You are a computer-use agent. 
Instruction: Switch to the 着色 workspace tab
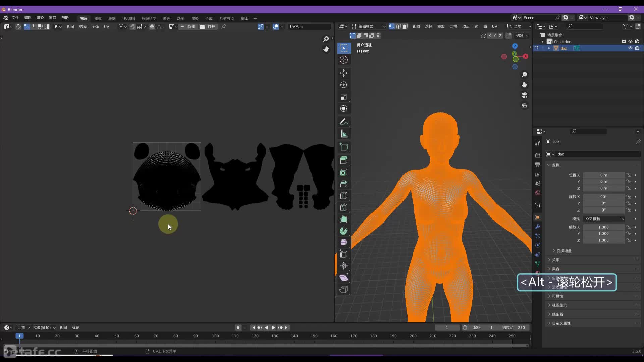(167, 18)
